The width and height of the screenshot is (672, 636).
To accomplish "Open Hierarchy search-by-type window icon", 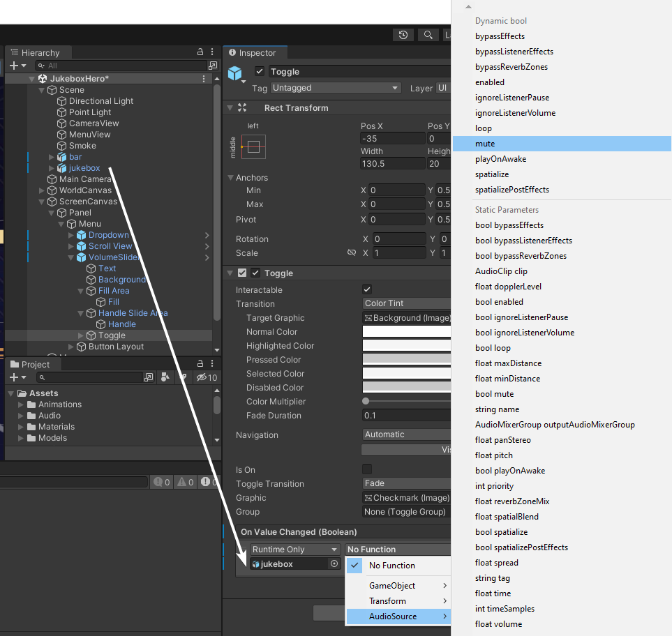I will click(x=213, y=66).
